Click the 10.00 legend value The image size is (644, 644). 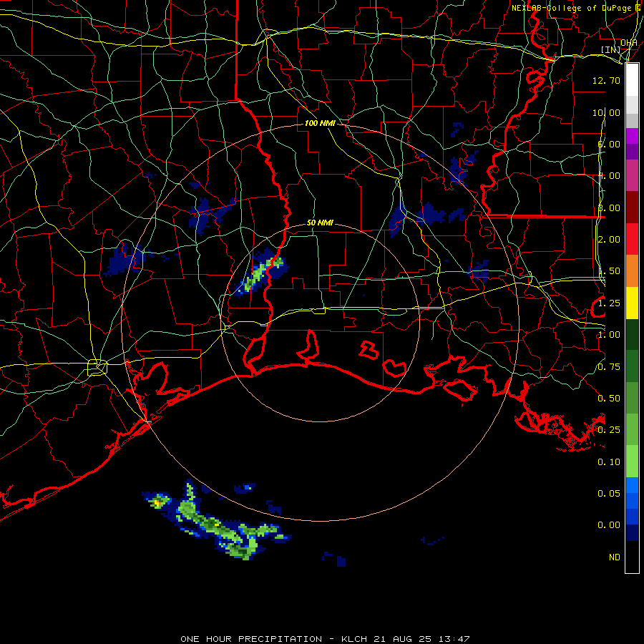point(606,112)
